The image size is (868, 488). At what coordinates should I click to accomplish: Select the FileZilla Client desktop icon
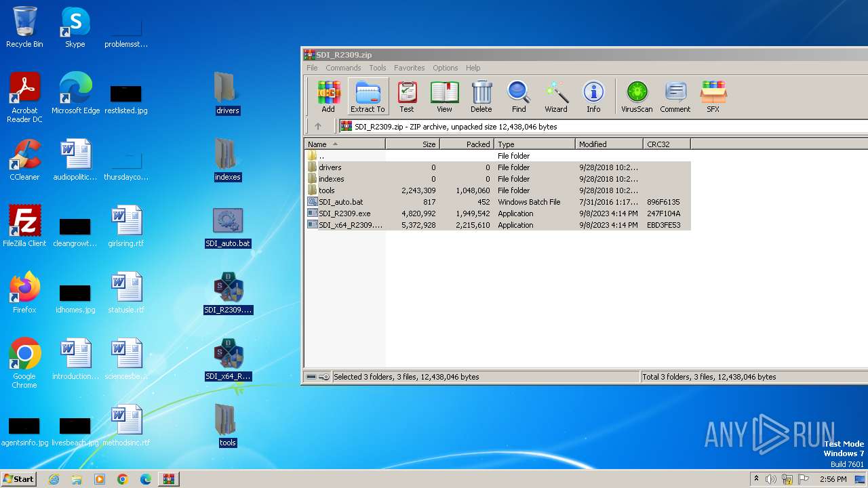click(x=24, y=226)
